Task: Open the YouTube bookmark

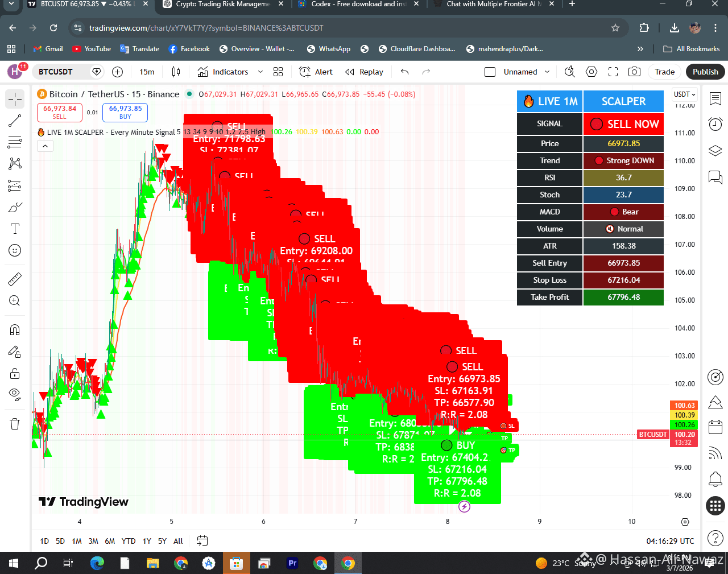Action: pyautogui.click(x=92, y=49)
